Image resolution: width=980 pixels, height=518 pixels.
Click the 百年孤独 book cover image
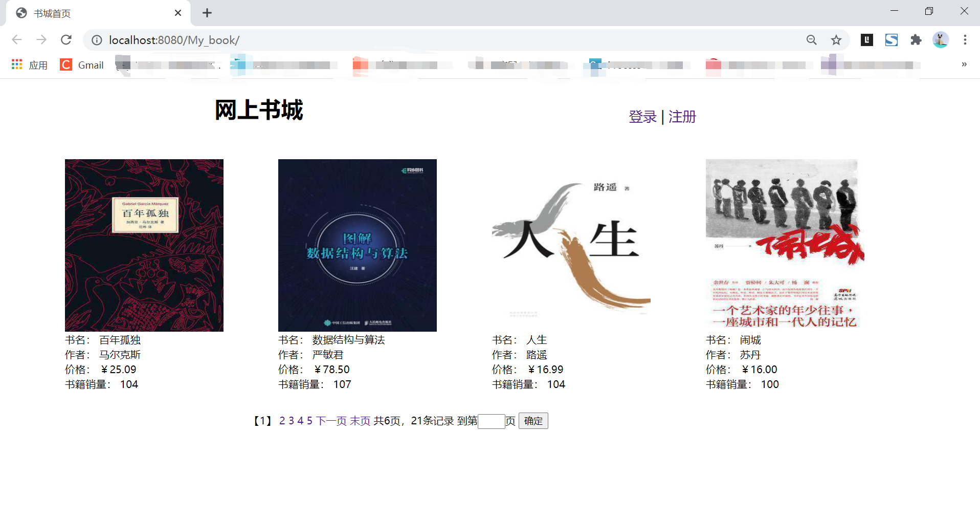click(x=144, y=245)
